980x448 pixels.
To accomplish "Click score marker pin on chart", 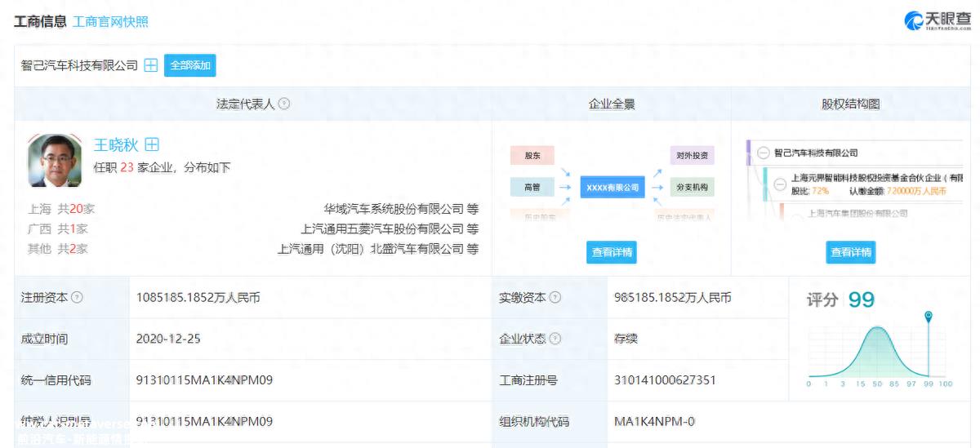I will click(928, 317).
